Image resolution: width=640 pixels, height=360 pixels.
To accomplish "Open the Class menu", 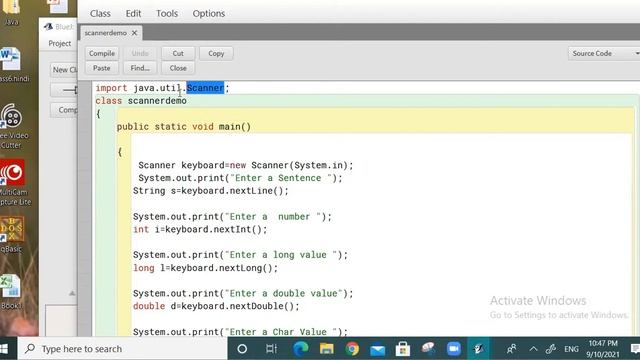I will [x=100, y=13].
